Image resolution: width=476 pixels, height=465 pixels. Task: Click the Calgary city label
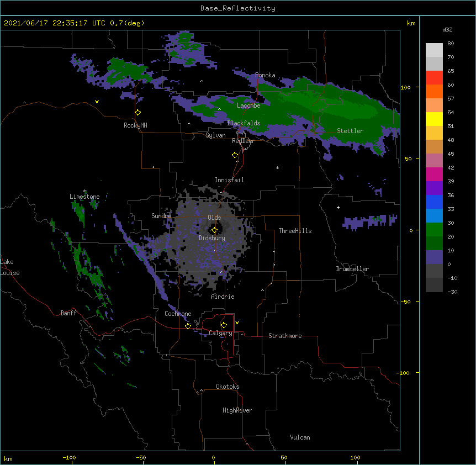[220, 333]
